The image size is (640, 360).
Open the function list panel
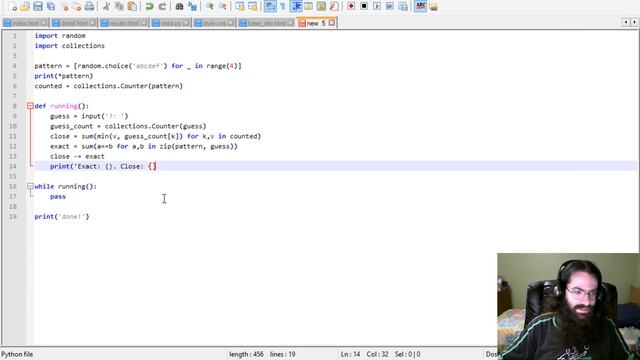click(334, 6)
